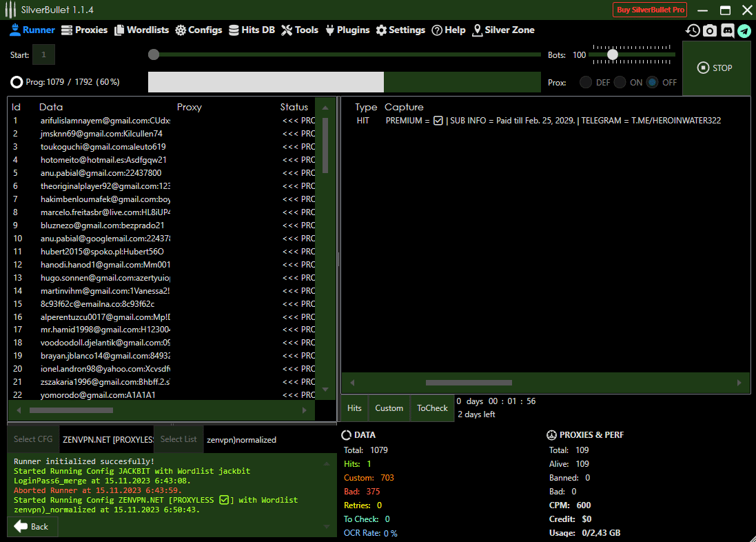The height and width of the screenshot is (542, 756).
Task: Open the Discord icon link
Action: pos(727,30)
